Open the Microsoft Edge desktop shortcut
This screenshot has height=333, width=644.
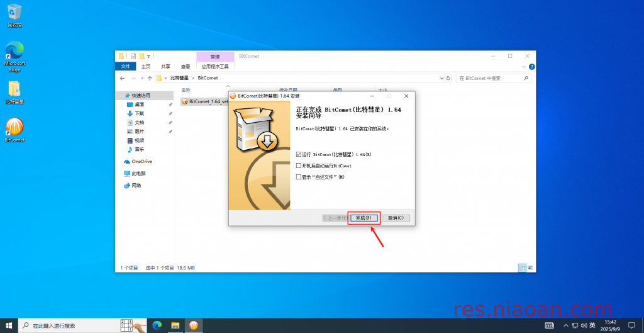(x=14, y=56)
